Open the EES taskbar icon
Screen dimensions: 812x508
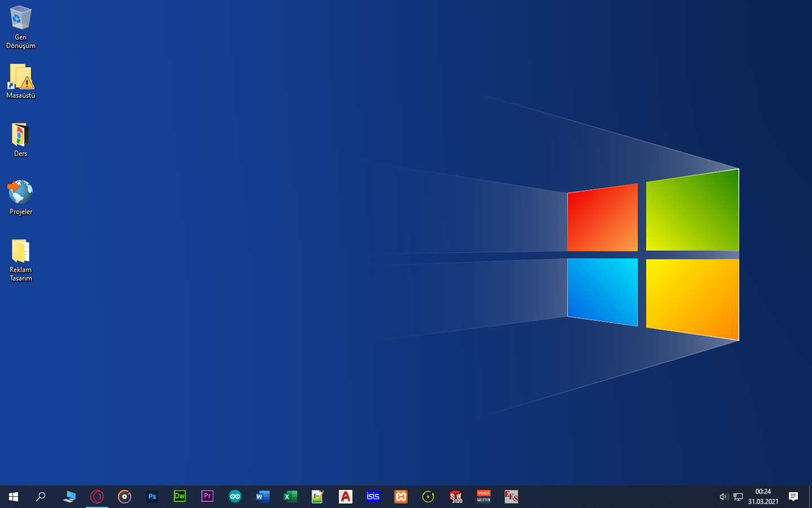tap(511, 497)
